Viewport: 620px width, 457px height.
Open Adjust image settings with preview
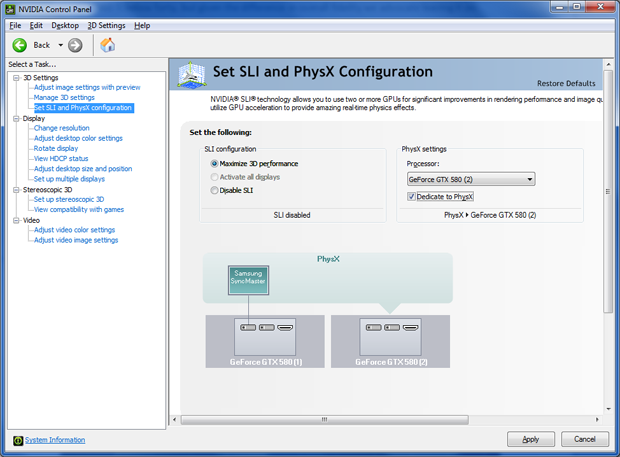point(87,87)
